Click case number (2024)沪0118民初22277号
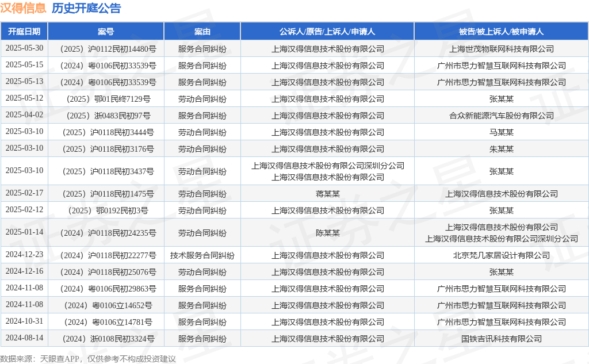Screen dimensions: 589x364 [108, 255]
